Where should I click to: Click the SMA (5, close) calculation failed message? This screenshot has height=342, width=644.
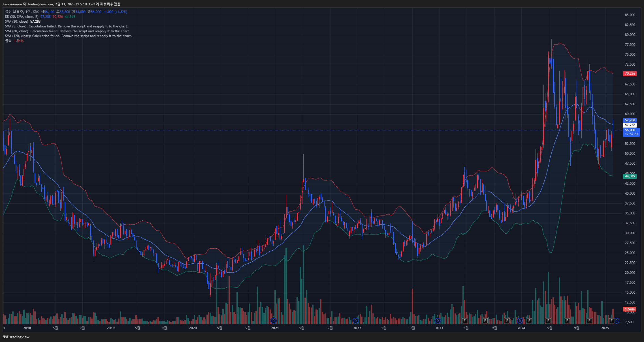tap(67, 26)
